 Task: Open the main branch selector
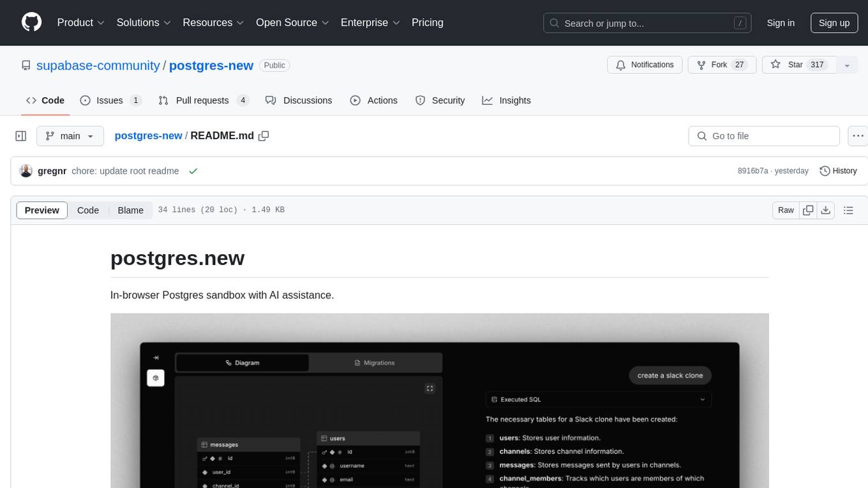[x=70, y=136]
